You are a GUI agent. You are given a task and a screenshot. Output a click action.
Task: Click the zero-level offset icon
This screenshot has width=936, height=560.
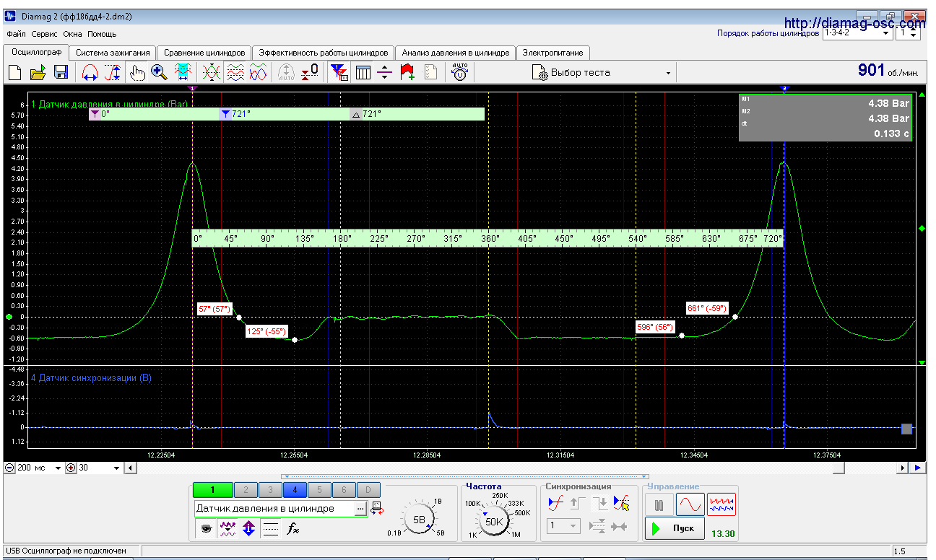310,72
